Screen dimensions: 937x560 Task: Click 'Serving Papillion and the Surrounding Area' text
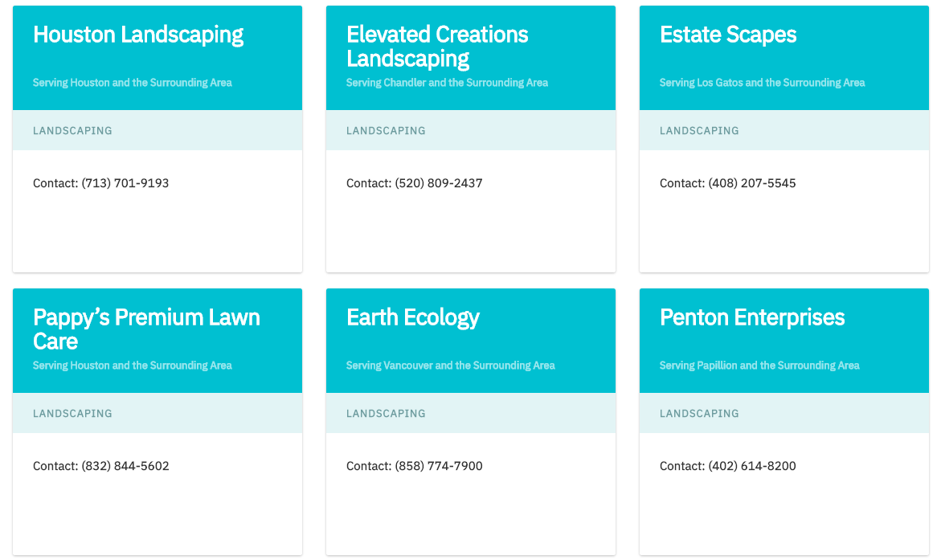(759, 366)
